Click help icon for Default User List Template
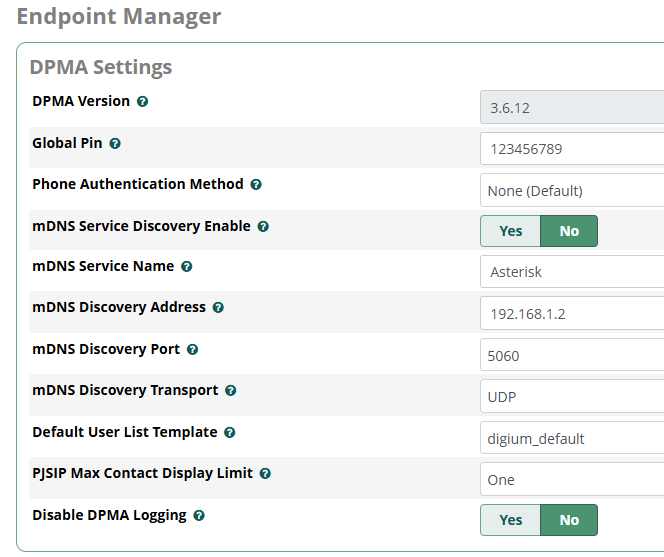 230,433
